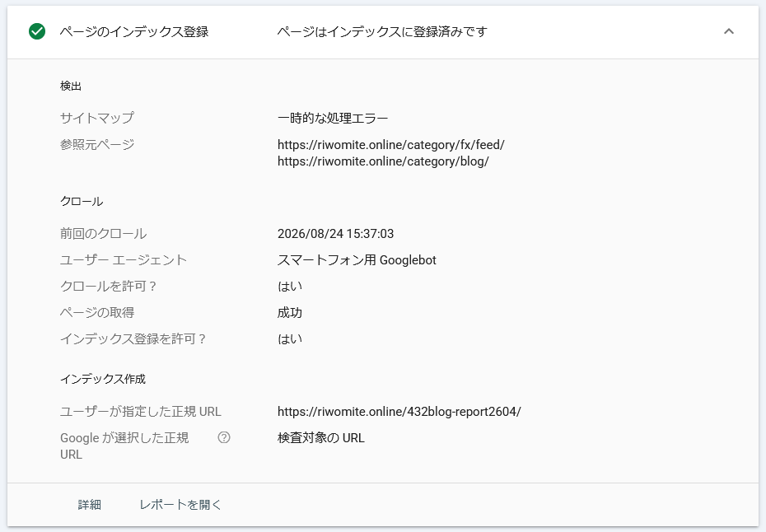Click the 検出 section heading

pos(71,86)
